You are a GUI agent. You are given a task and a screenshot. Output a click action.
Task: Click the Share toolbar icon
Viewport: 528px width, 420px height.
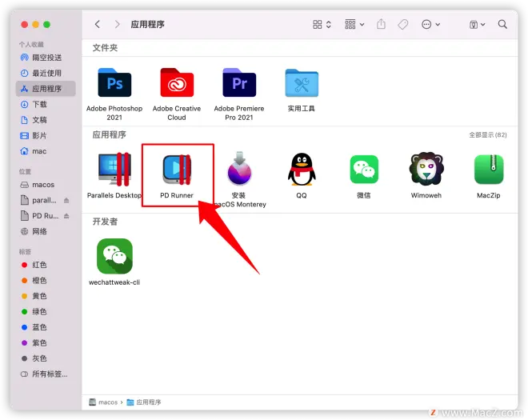point(381,24)
